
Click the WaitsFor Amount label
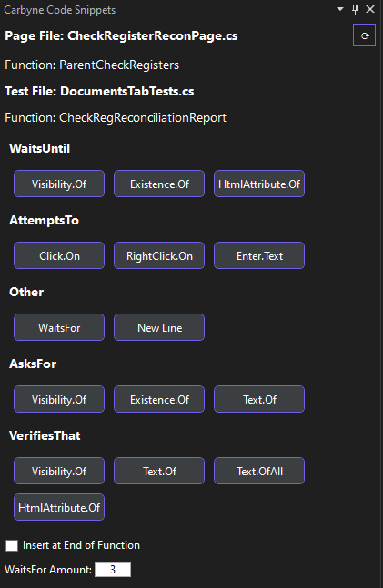coord(48,570)
